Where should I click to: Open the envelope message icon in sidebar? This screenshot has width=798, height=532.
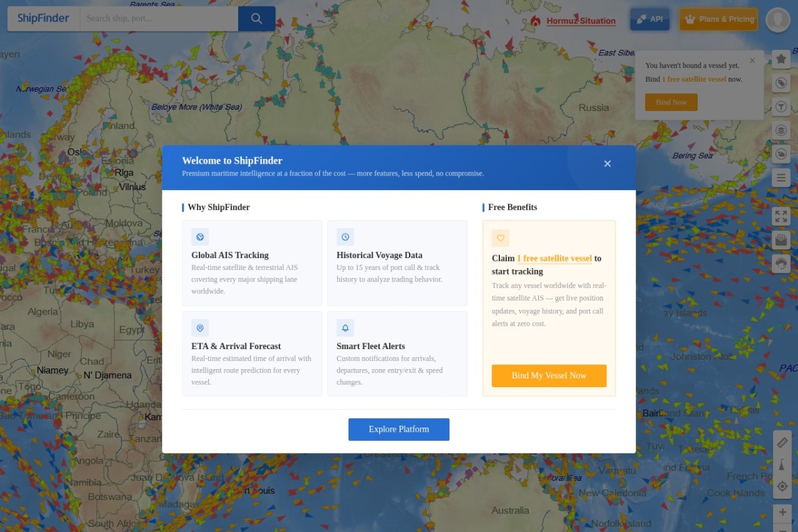[781, 240]
